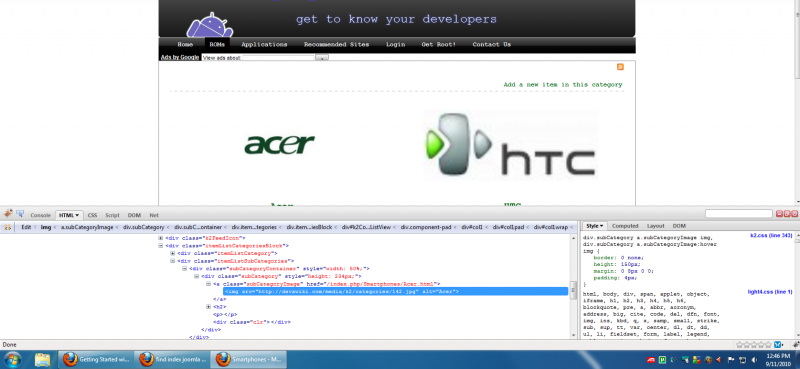Expand the h2 node in HTML tree
The width and height of the screenshot is (800, 369).
pyautogui.click(x=209, y=307)
